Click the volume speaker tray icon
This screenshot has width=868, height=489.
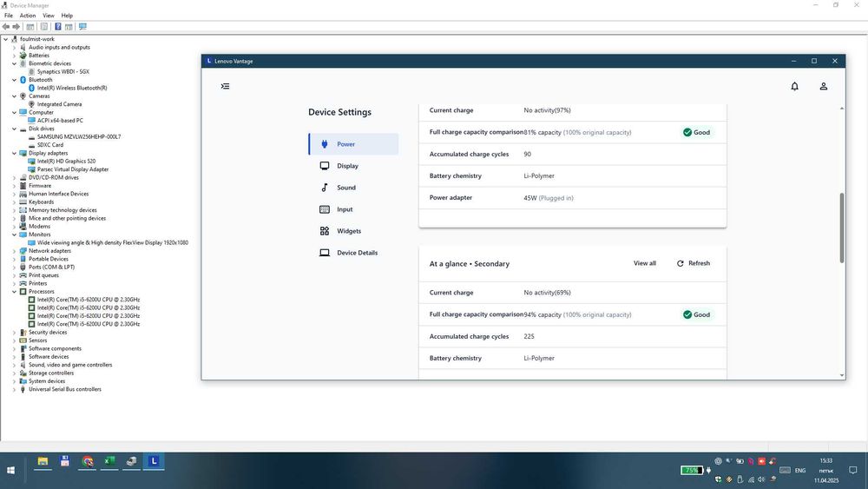(x=762, y=479)
